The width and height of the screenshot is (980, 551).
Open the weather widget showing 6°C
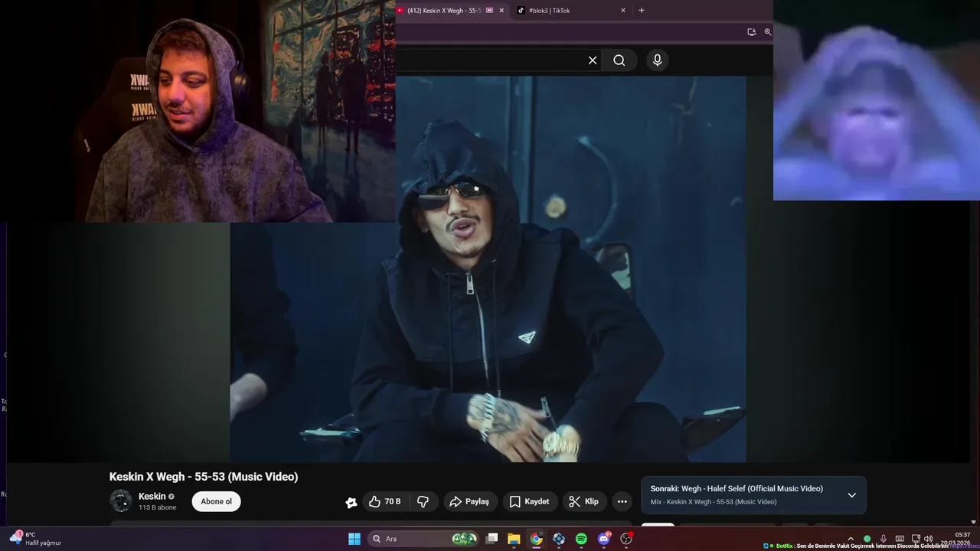click(35, 539)
